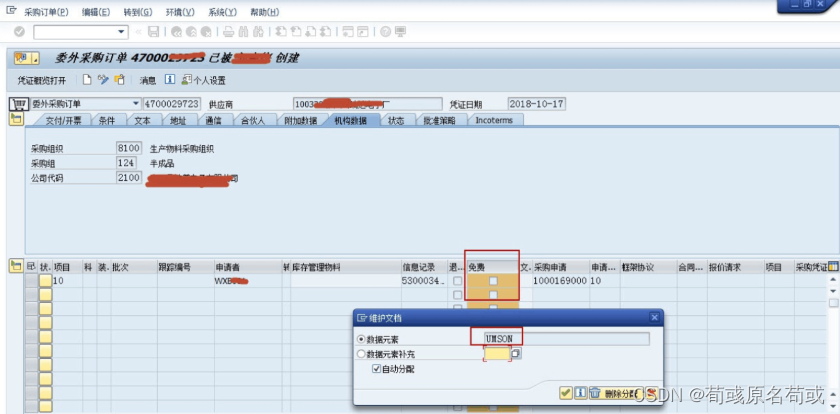Switch to the Incoterms tab
The image size is (840, 414).
[x=494, y=121]
